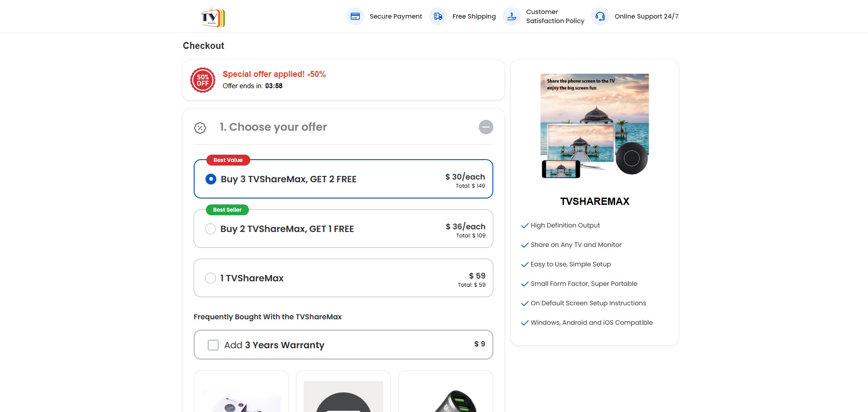Click the Choose your offer heading

[x=273, y=127]
